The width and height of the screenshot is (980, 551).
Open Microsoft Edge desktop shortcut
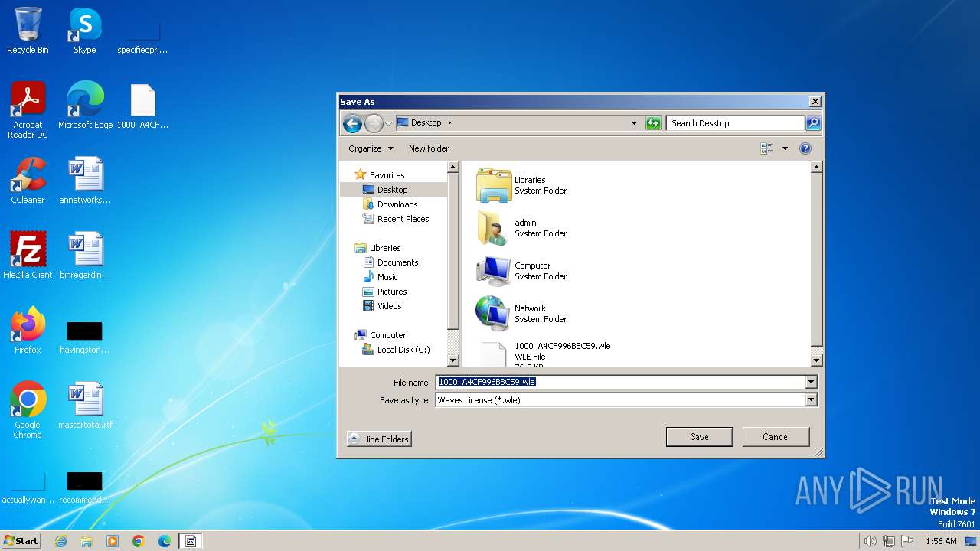[85, 106]
